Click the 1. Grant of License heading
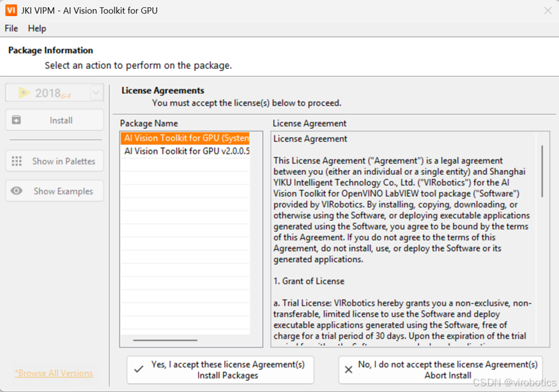This screenshot has width=559, height=392. point(309,281)
